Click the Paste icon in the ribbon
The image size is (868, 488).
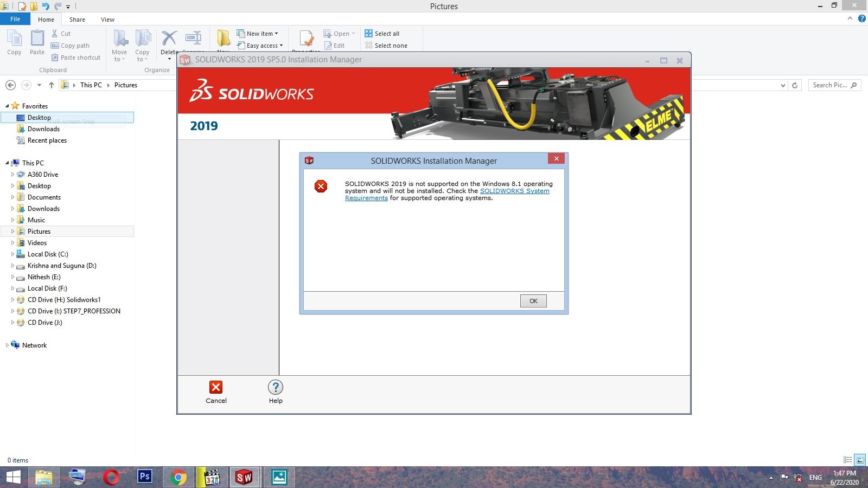click(x=37, y=39)
